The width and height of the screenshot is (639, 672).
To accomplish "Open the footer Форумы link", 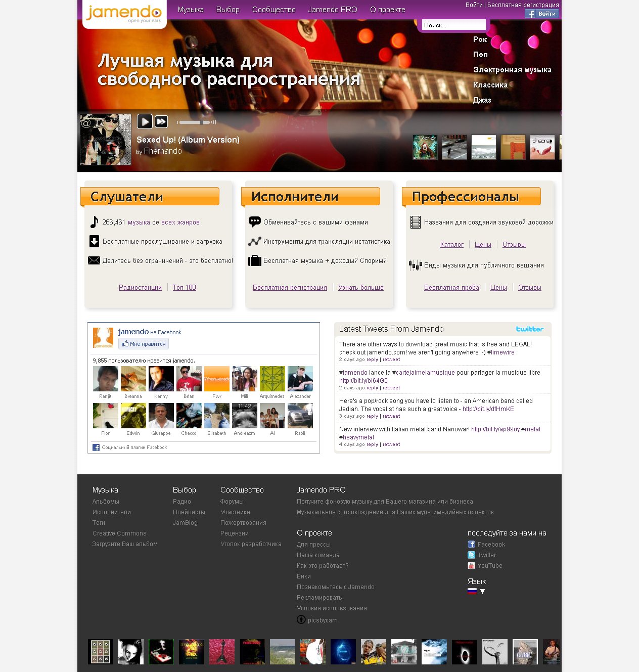I will [x=232, y=502].
